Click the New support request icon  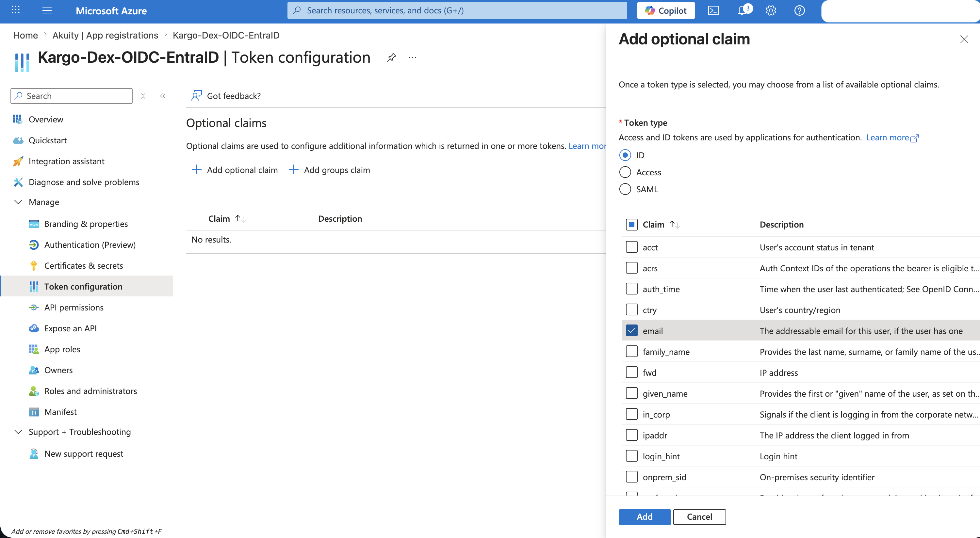click(x=33, y=453)
